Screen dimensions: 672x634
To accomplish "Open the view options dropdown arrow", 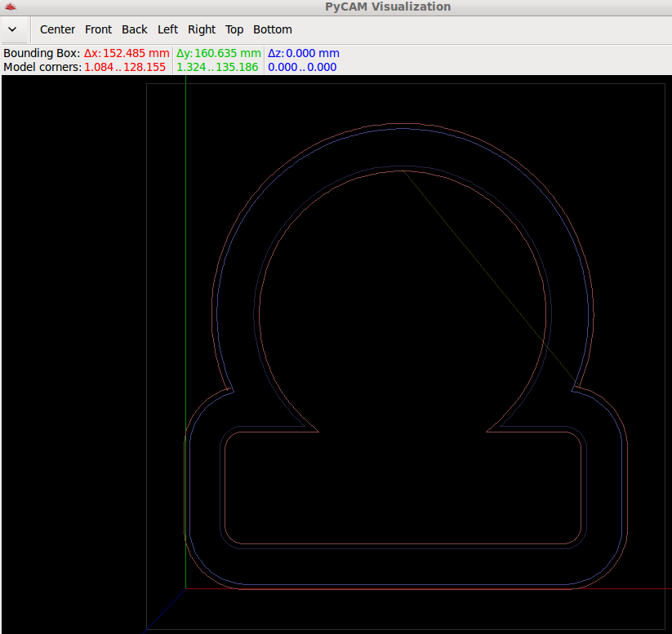I will 12,29.
